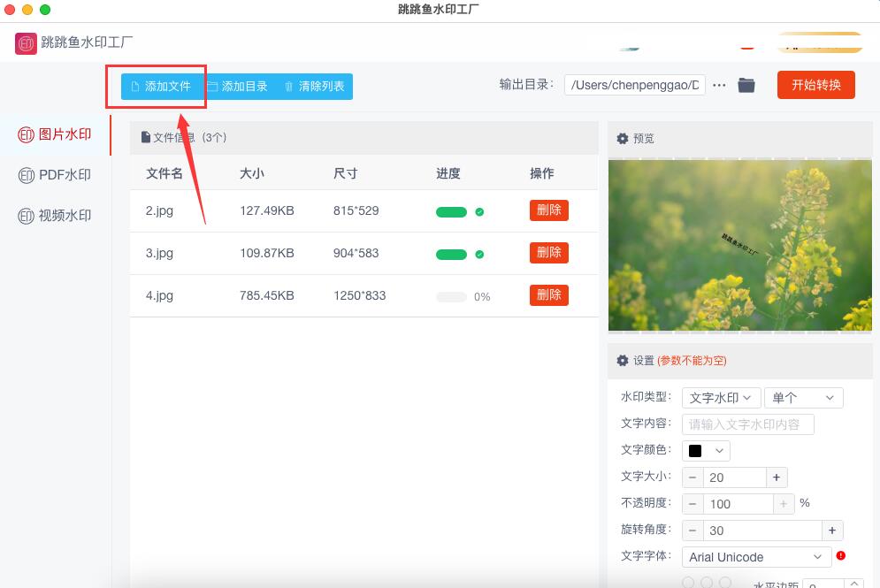880x588 pixels.
Task: Open the 视频水印 tab
Action: tap(55, 216)
